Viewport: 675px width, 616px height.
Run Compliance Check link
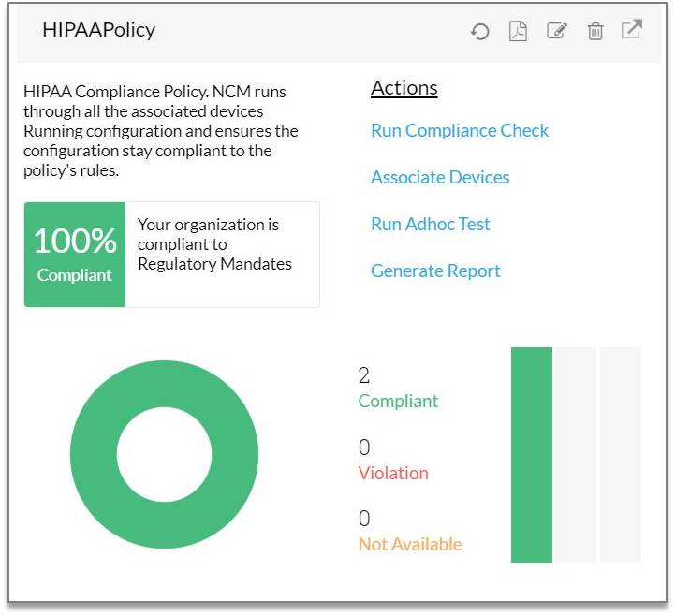pos(460,130)
